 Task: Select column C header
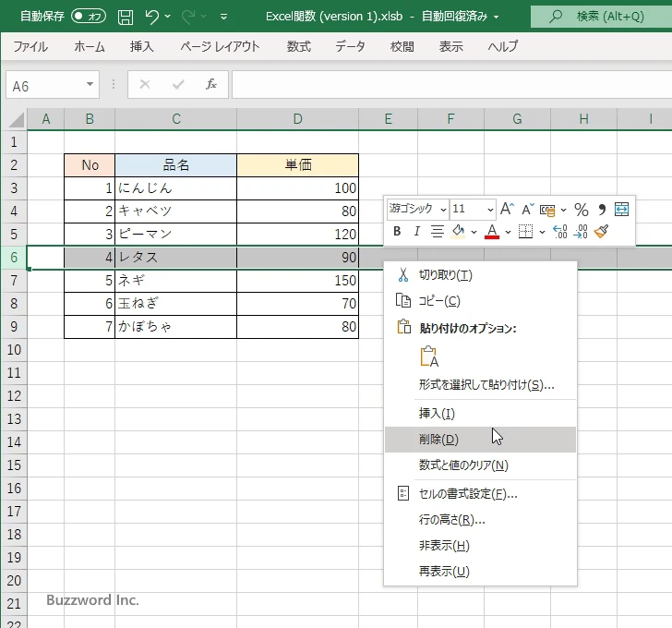tap(175, 119)
